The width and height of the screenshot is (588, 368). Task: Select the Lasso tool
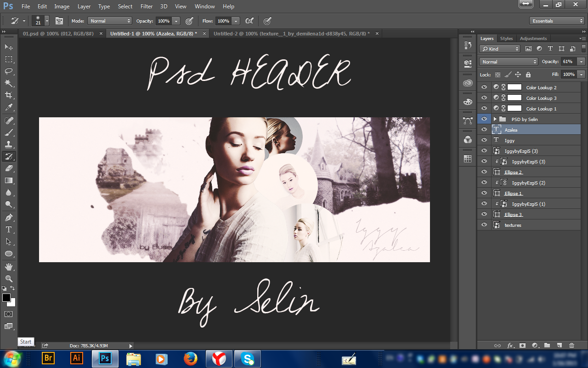[8, 71]
